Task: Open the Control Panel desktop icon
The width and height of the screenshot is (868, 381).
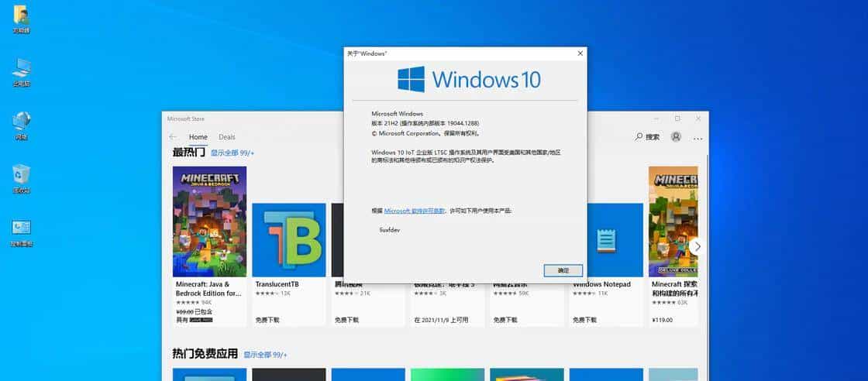Action: point(21,232)
